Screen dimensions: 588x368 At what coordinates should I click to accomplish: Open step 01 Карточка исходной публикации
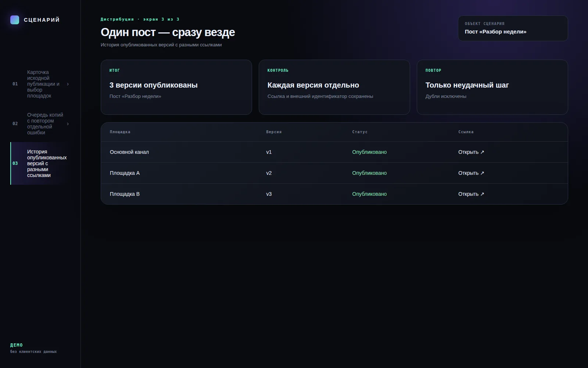[40, 84]
